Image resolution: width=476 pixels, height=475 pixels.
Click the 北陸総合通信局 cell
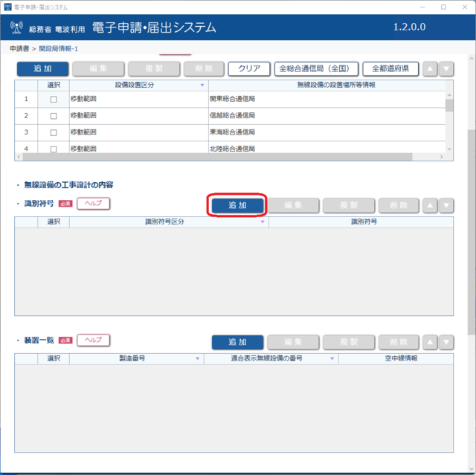coord(327,148)
